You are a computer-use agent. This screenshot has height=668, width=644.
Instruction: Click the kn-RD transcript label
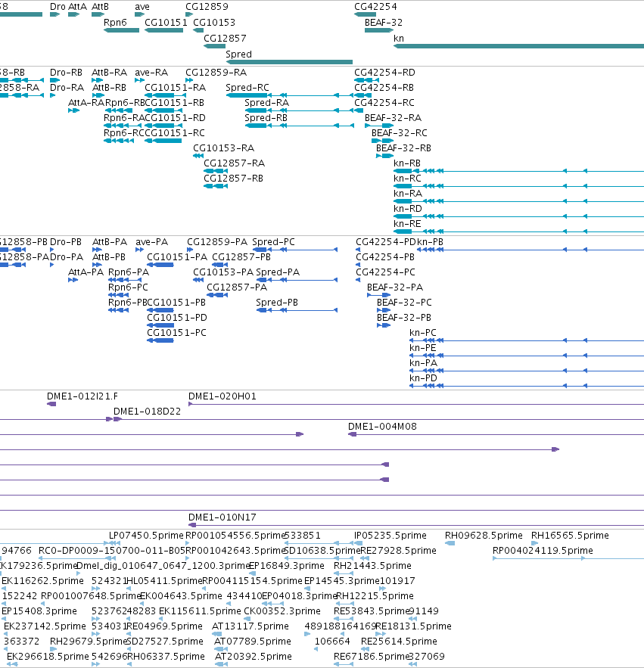(x=407, y=209)
